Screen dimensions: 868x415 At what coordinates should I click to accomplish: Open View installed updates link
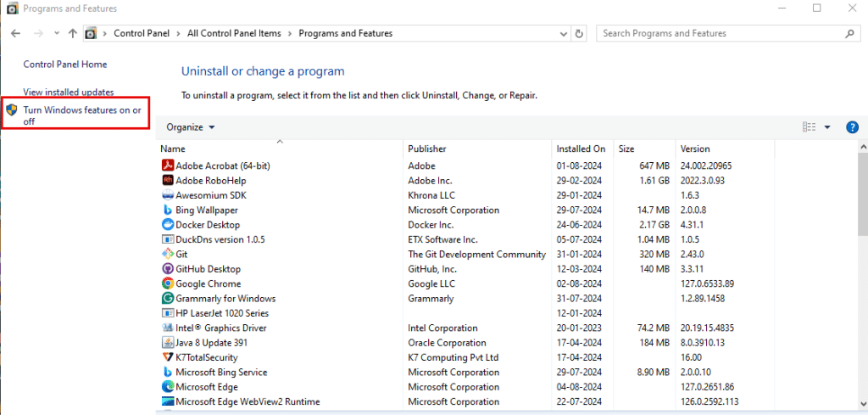click(x=68, y=92)
